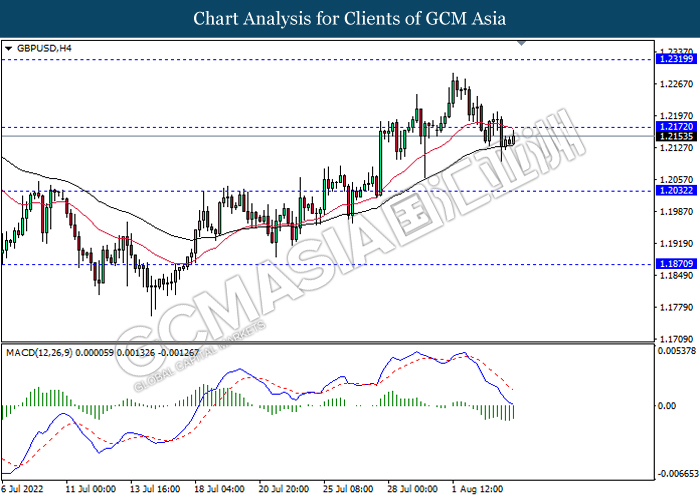This screenshot has height=500, width=700.
Task: Select the 1.18709 price level label
Action: (x=676, y=264)
